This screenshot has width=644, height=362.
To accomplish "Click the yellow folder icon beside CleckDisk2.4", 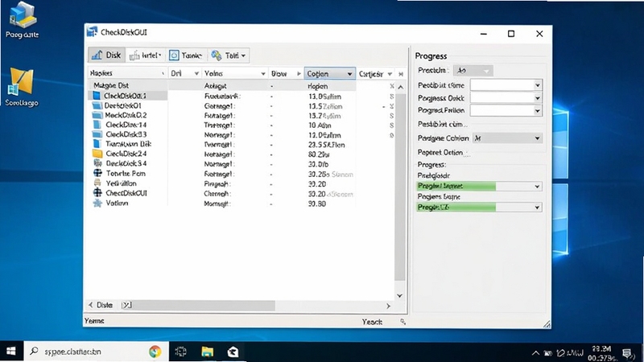I will [x=97, y=154].
